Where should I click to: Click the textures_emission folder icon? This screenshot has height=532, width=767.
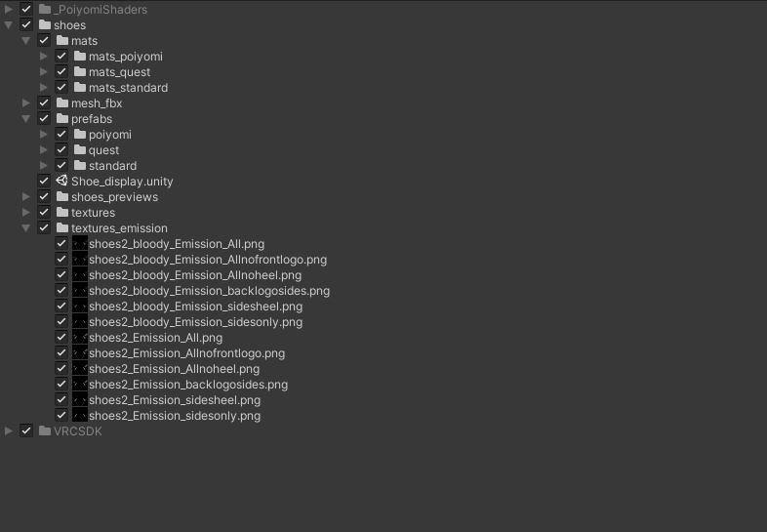(61, 228)
